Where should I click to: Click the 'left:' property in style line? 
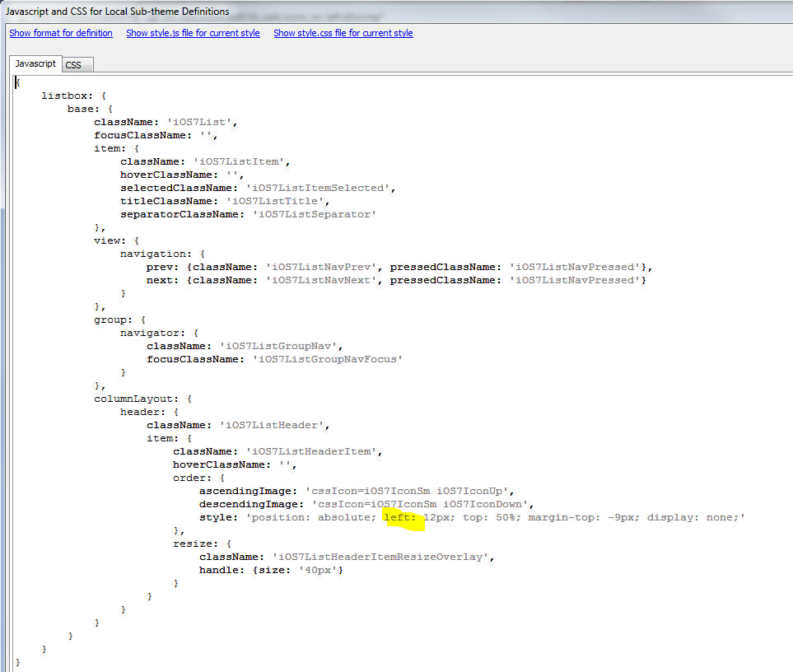399,517
